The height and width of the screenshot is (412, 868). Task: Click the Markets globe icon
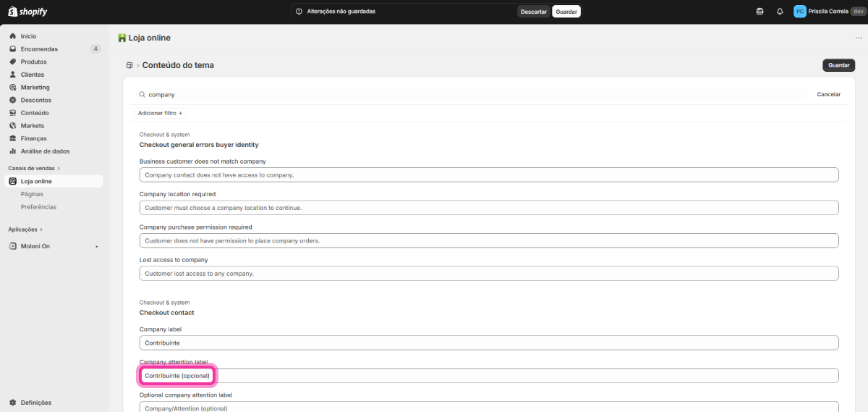coord(13,126)
